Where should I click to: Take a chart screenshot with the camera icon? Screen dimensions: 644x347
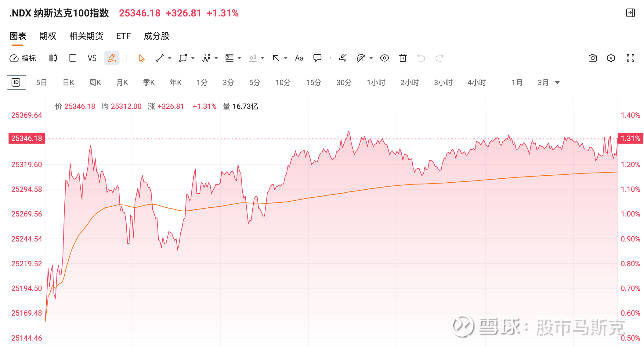592,58
